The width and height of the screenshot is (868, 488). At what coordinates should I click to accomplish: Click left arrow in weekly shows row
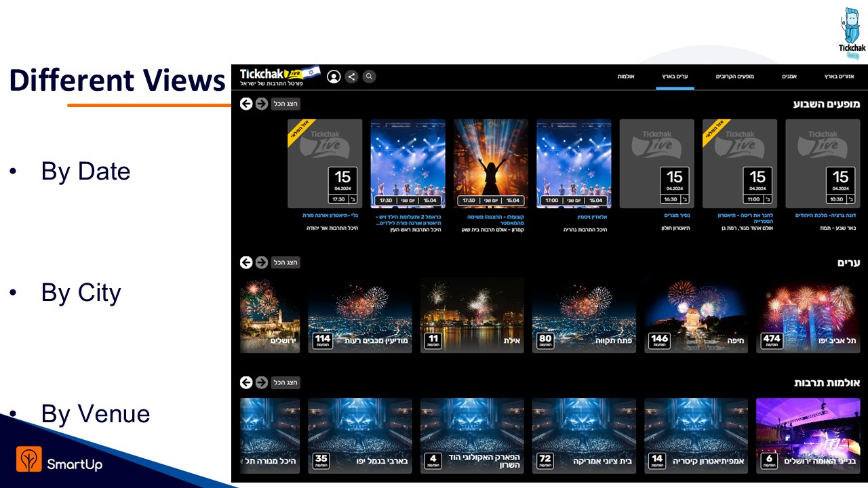246,104
